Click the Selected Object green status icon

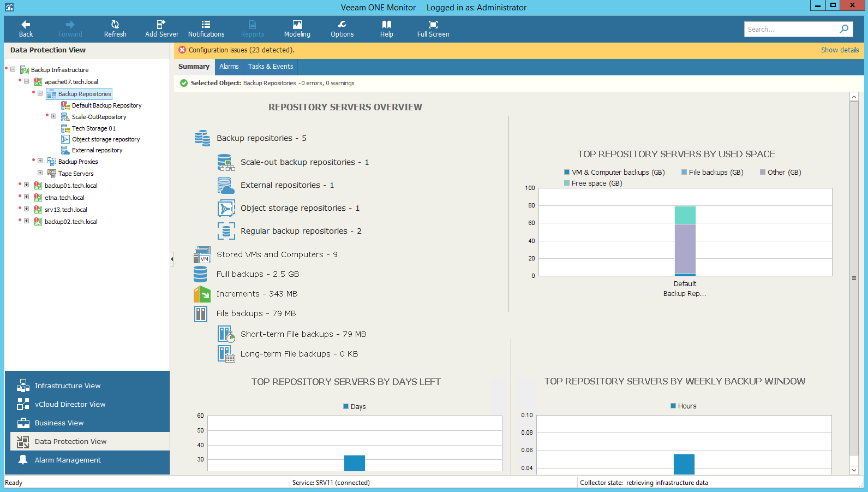click(x=184, y=83)
